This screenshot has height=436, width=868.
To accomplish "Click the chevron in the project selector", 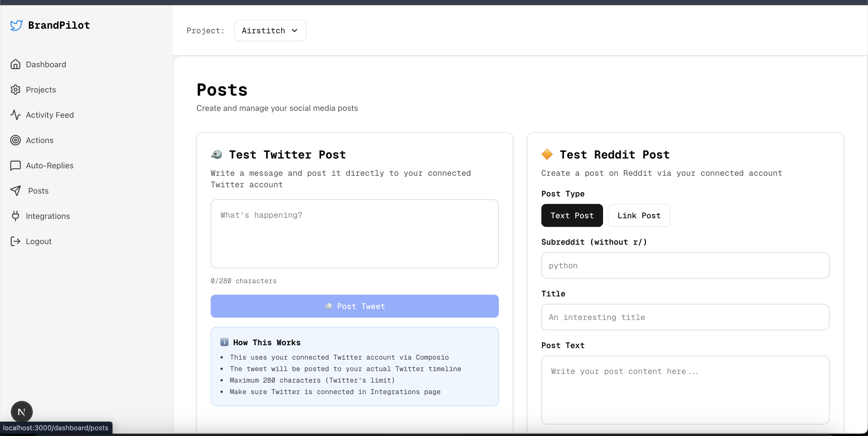I will (294, 30).
